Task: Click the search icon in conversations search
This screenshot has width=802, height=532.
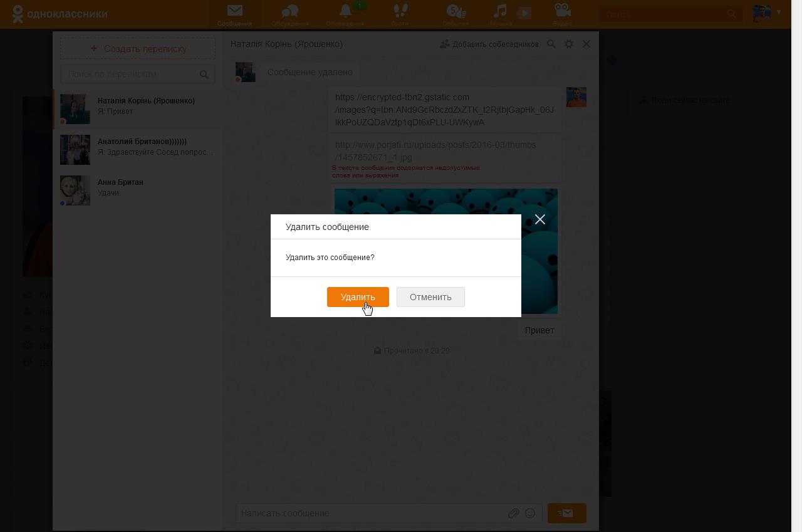Action: coord(204,75)
